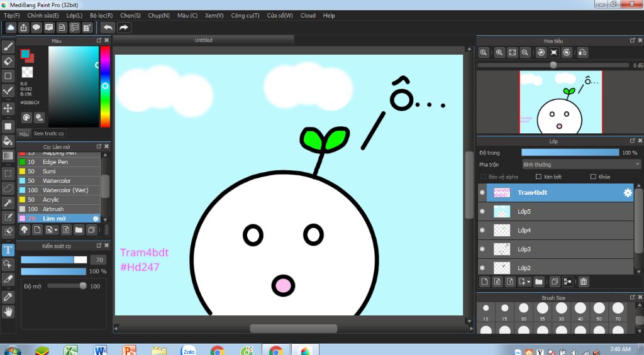The height and width of the screenshot is (355, 644).
Task: Pick the Gradient tool
Action: (8, 156)
